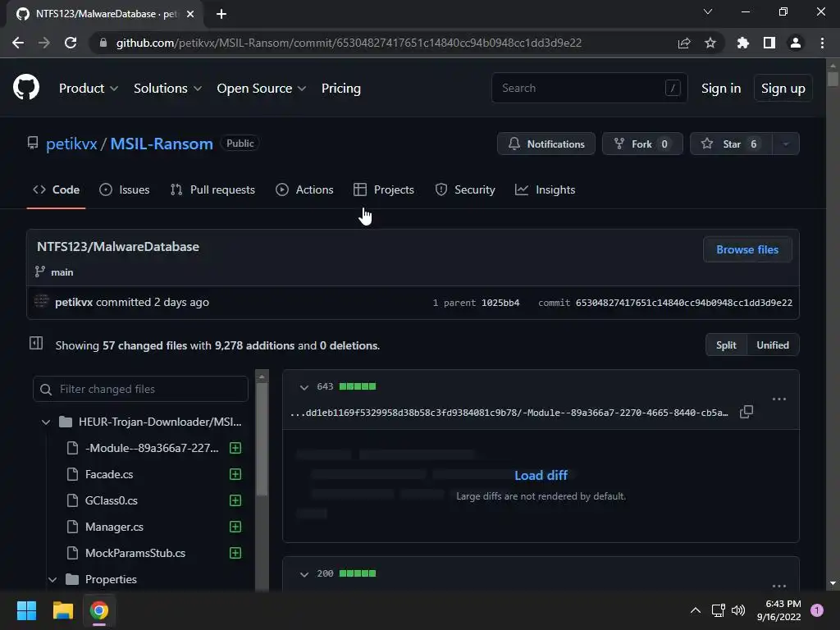The height and width of the screenshot is (630, 840).
Task: Switch diff view to Split
Action: tap(726, 345)
